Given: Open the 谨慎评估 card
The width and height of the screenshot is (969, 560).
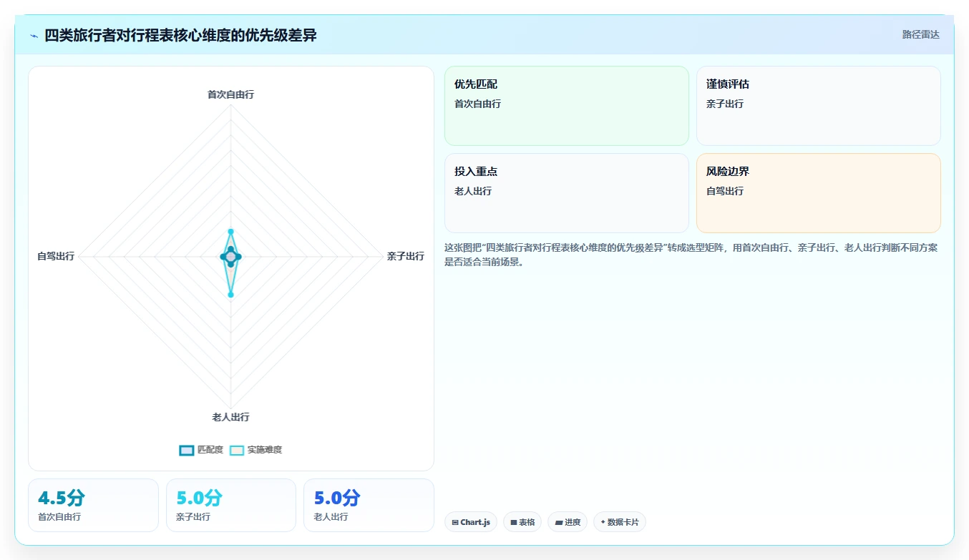Looking at the screenshot, I should [x=819, y=106].
